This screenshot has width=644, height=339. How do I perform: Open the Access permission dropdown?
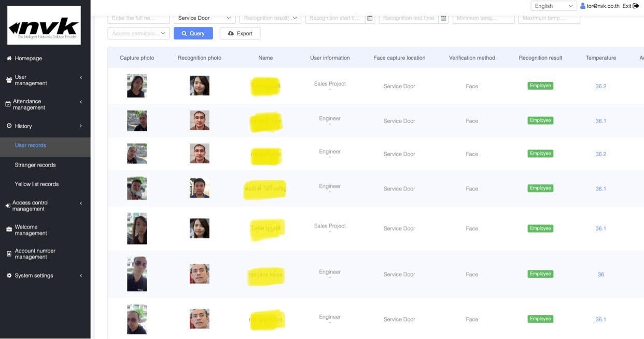[x=138, y=33]
